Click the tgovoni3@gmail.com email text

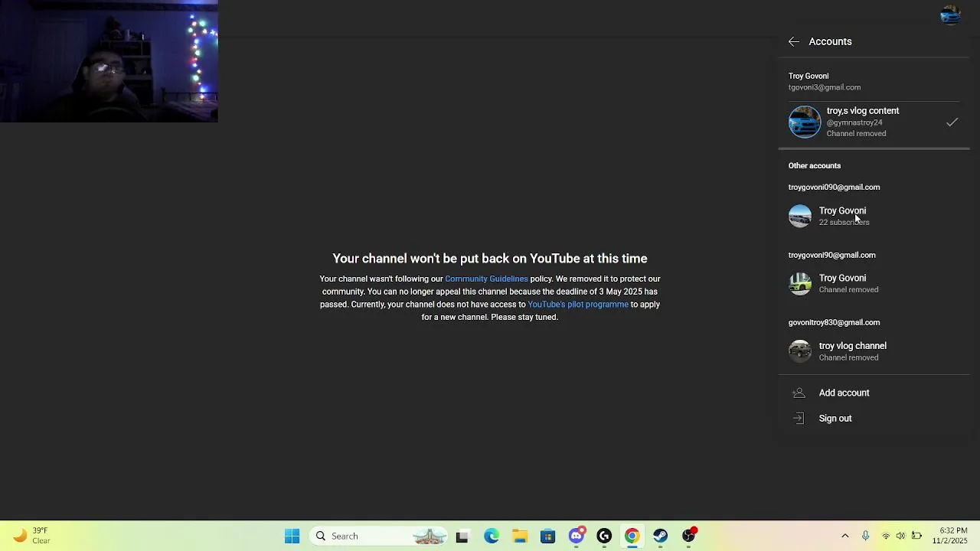(825, 87)
